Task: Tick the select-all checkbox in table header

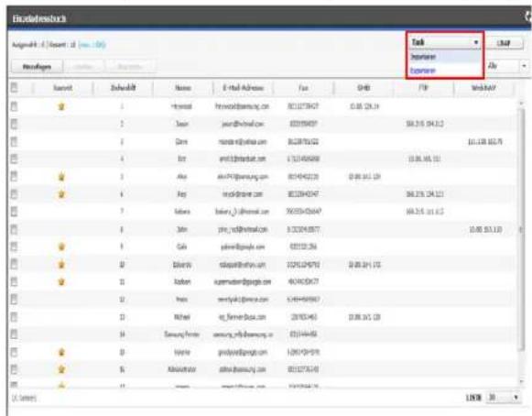Action: (14, 88)
